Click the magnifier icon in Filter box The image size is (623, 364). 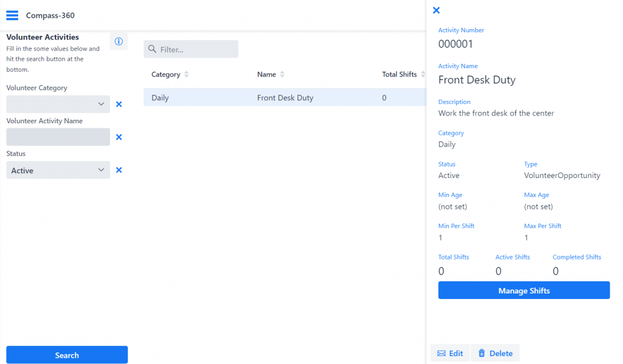coord(152,49)
